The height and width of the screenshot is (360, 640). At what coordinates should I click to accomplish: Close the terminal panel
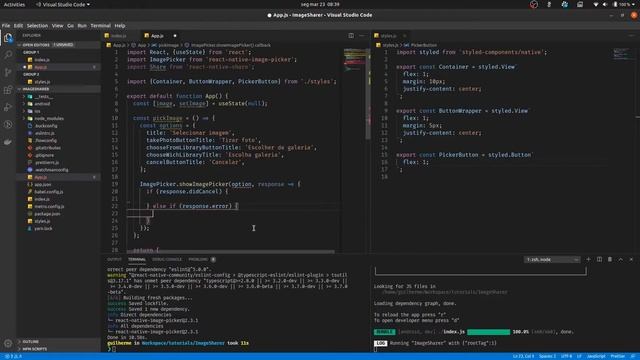(631, 260)
